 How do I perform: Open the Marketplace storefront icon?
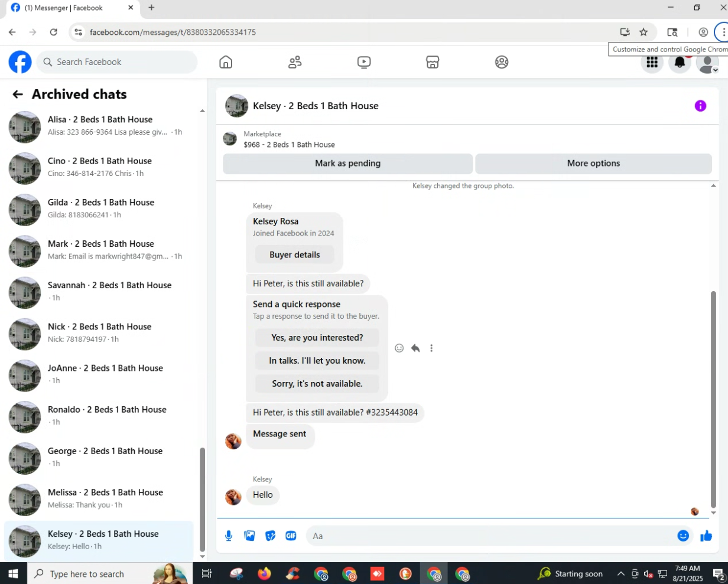[x=433, y=62]
